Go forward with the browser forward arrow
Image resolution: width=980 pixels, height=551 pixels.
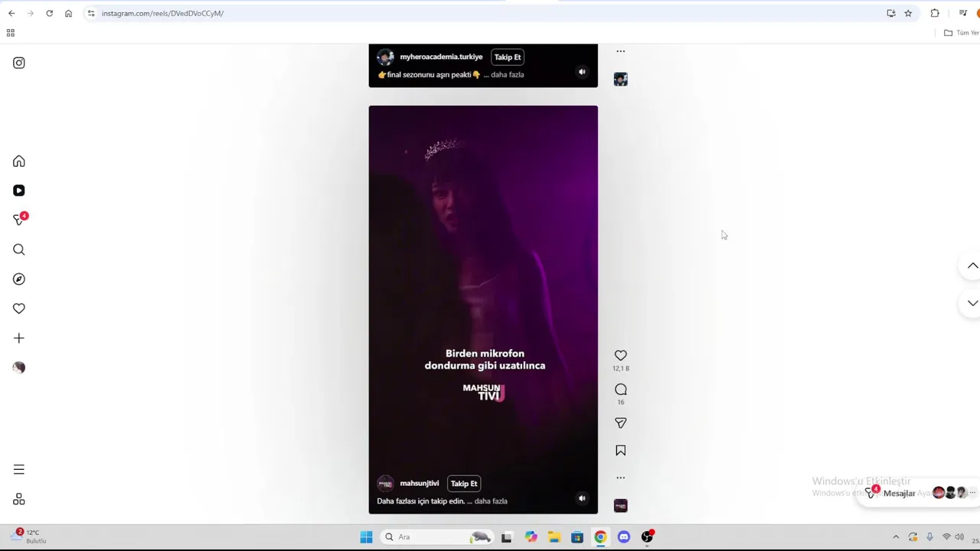tap(31, 13)
